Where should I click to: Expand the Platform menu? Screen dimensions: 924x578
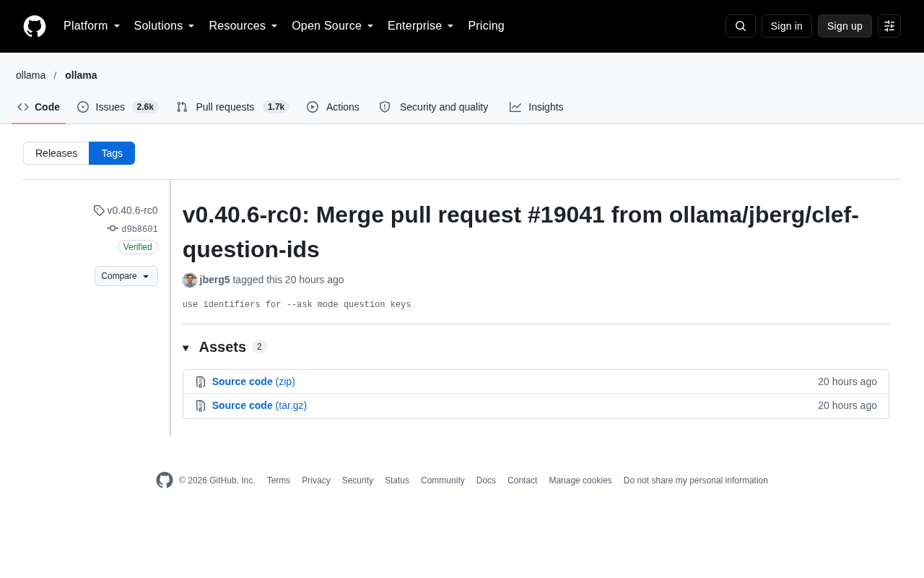(x=92, y=26)
